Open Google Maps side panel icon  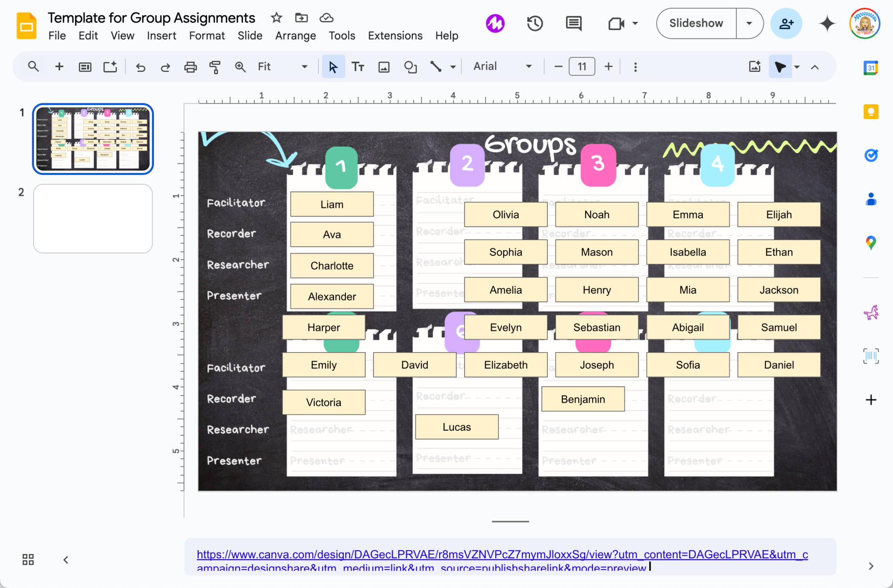[871, 243]
